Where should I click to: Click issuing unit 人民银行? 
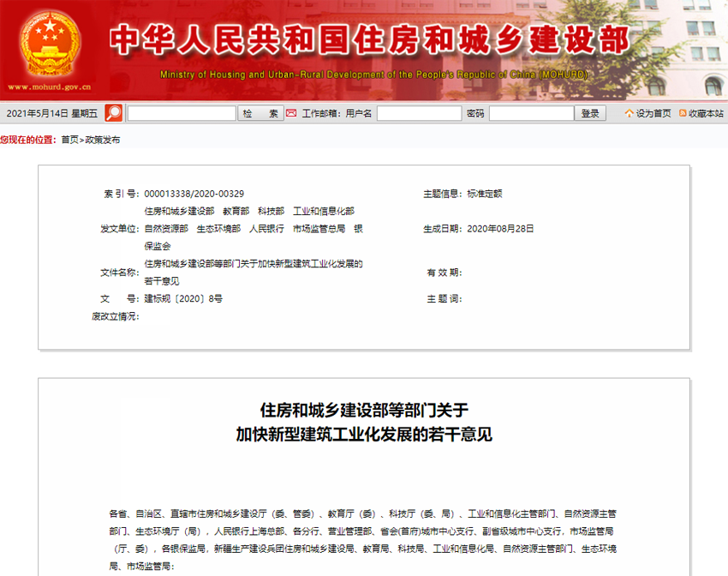tap(266, 229)
